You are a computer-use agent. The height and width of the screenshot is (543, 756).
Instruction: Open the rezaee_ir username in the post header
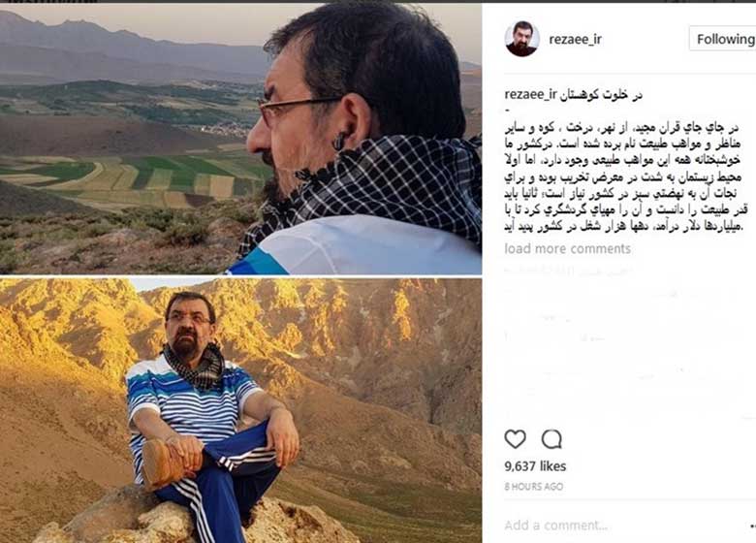[575, 39]
